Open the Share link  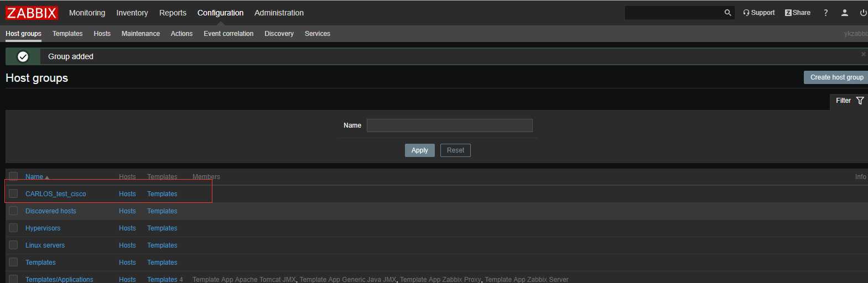click(x=797, y=13)
